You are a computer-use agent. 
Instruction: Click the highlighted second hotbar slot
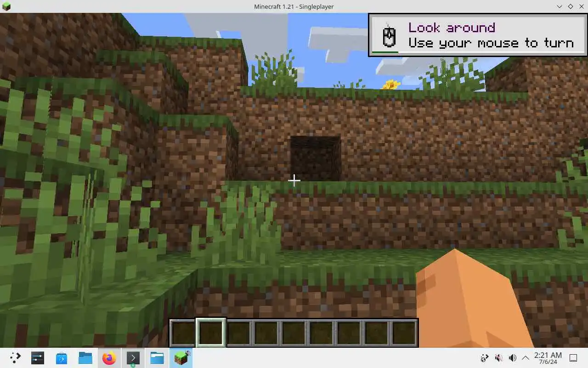click(211, 333)
